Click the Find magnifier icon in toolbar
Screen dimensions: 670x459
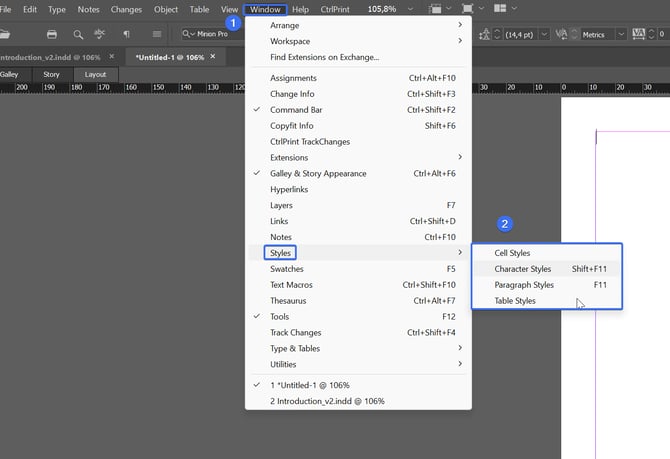[x=78, y=34]
